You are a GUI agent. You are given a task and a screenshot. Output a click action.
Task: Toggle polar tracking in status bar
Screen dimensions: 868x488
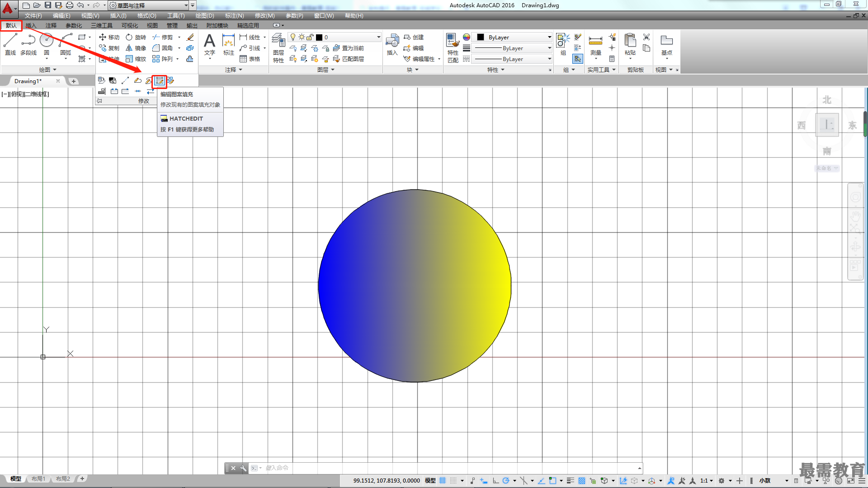(506, 480)
